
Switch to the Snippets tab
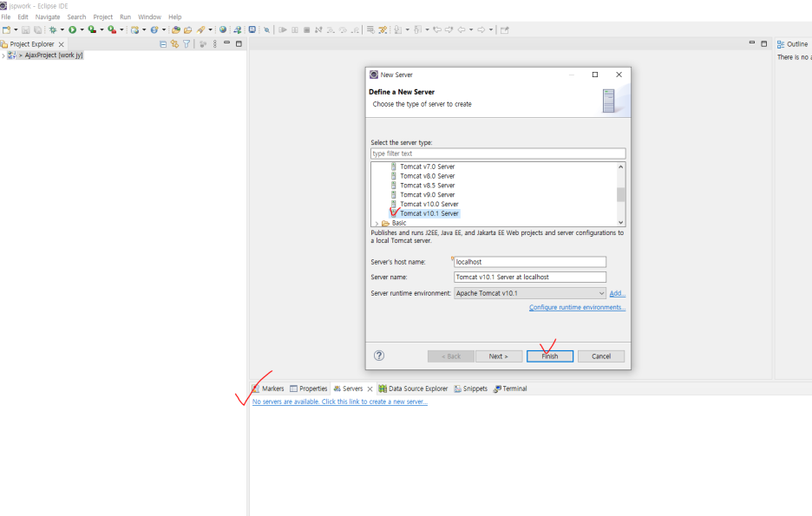(471, 389)
